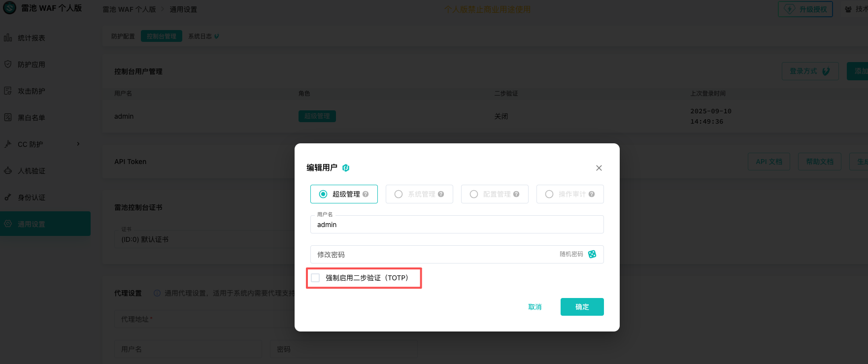Click the 修改密码 password input field
868x364 pixels.
pyautogui.click(x=434, y=255)
